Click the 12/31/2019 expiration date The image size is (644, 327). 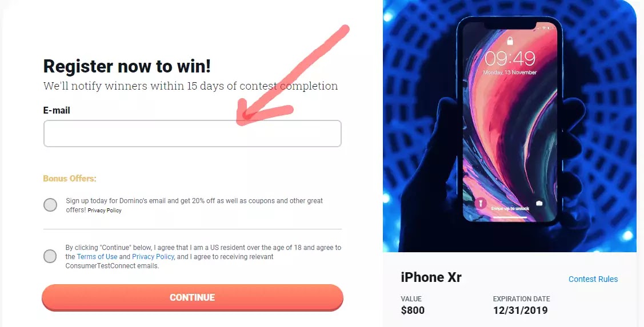(x=521, y=310)
